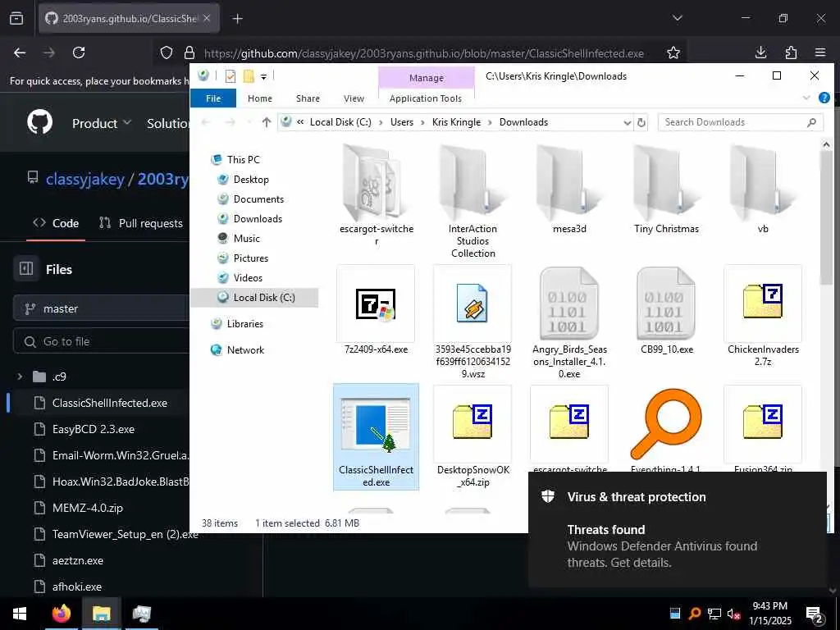Image resolution: width=840 pixels, height=630 pixels.
Task: Customize Quick Access Toolbar dropdown arrow
Action: click(x=263, y=77)
